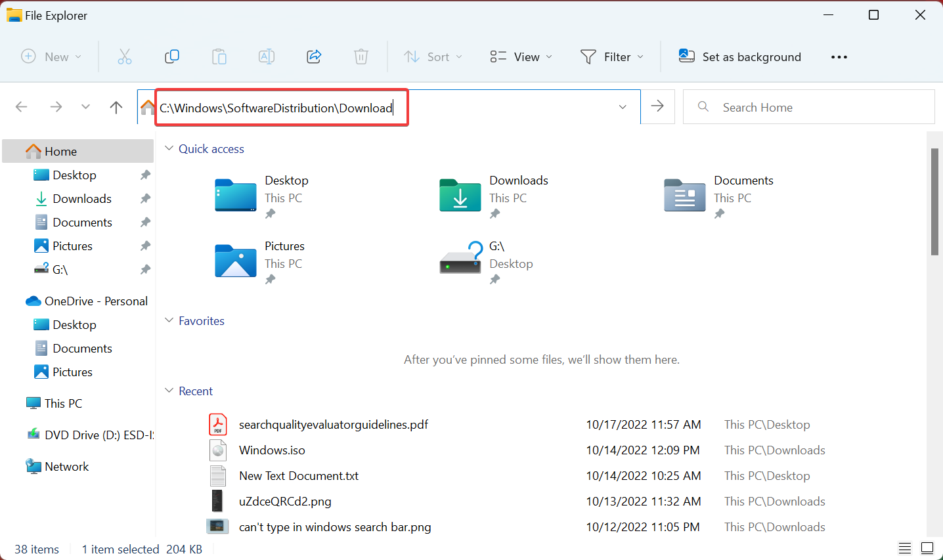Expand the address bar history dropdown
Image resolution: width=943 pixels, height=560 pixels.
(x=623, y=107)
